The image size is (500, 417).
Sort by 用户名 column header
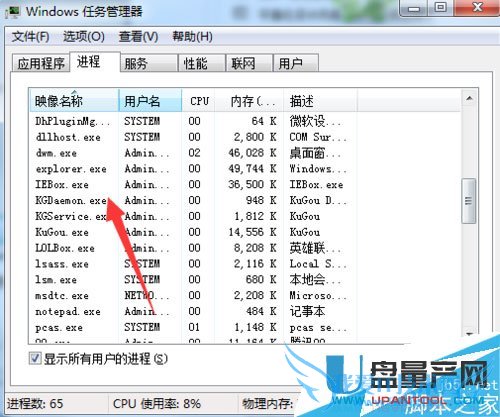150,100
